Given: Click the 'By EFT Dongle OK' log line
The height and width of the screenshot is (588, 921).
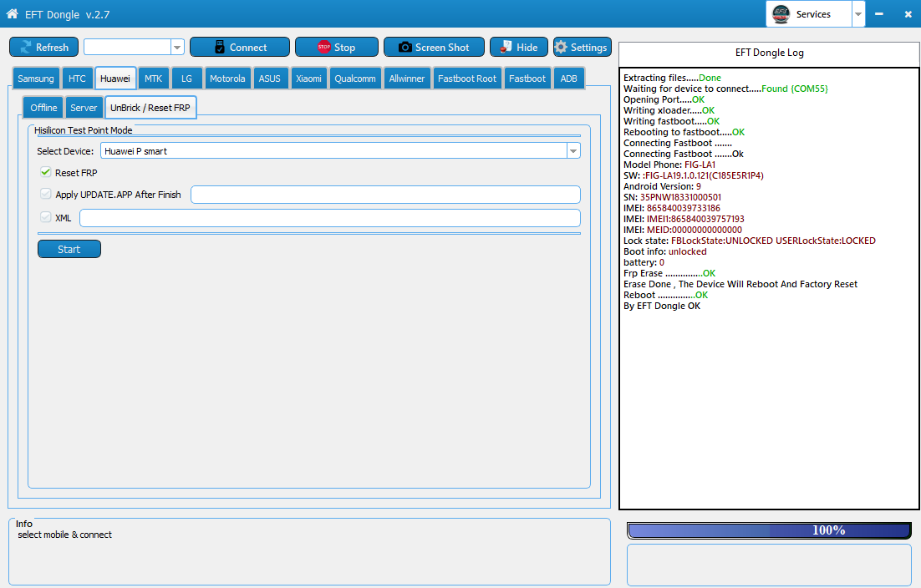Looking at the screenshot, I should [662, 306].
